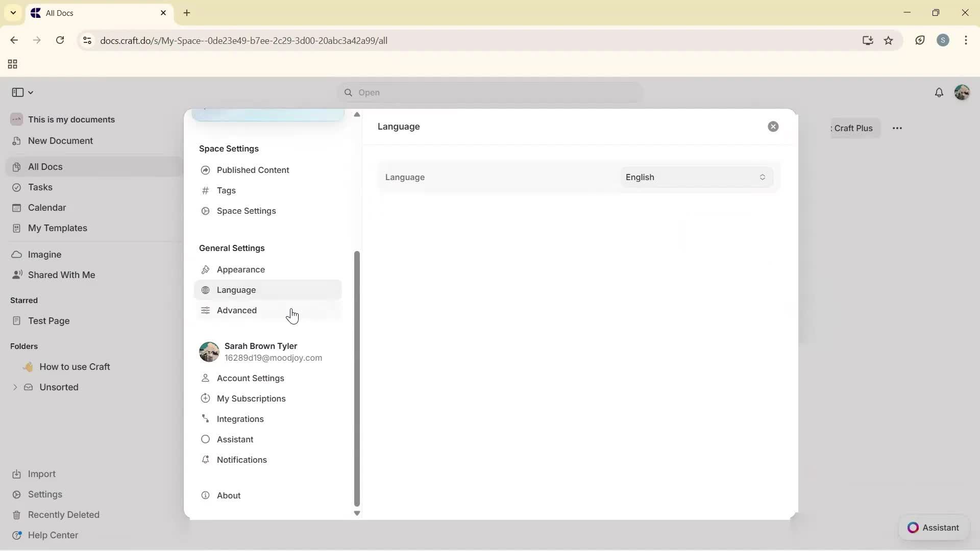Open the Imagine feature
This screenshot has height=551, width=980.
(45, 254)
